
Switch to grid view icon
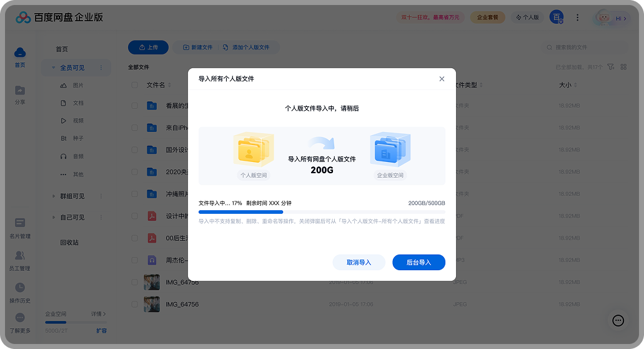pyautogui.click(x=623, y=67)
